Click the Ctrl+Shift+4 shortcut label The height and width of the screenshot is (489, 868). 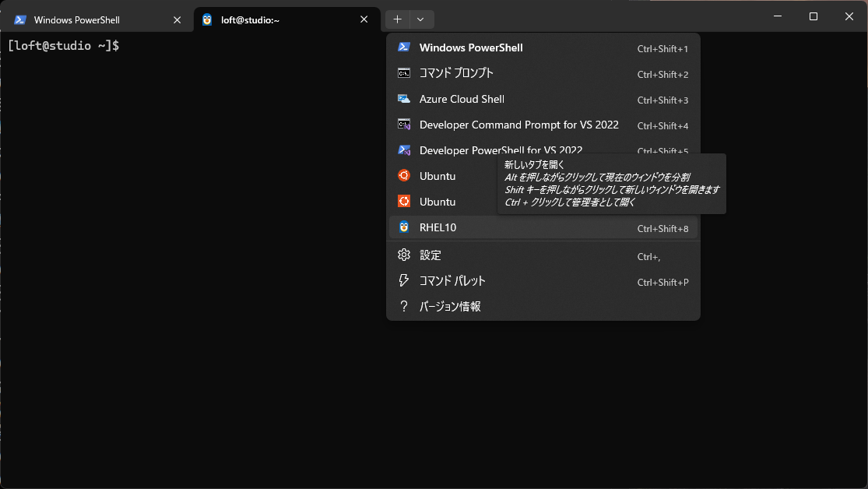coord(662,125)
